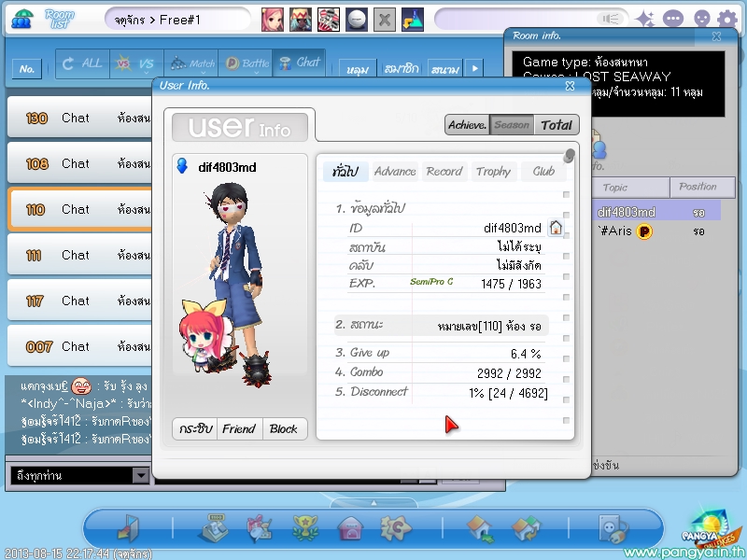This screenshot has width=747, height=560.
Task: Sort rooms by the No. button
Action: (27, 69)
